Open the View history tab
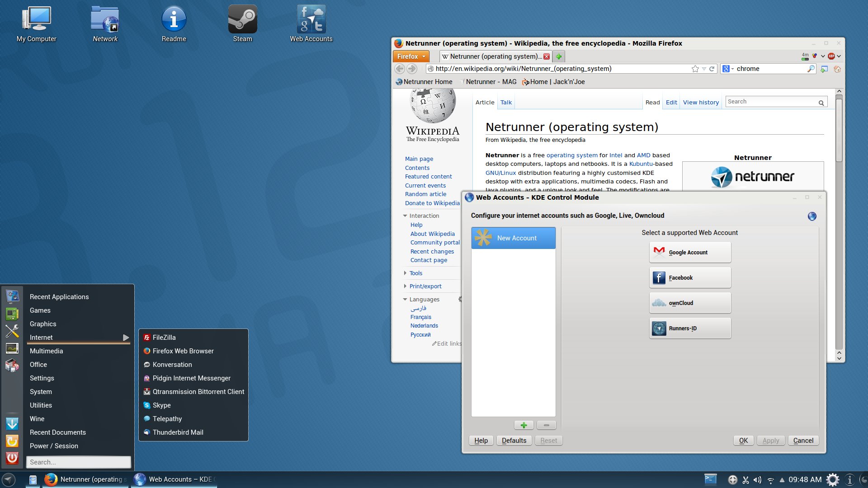The image size is (868, 488). [701, 103]
